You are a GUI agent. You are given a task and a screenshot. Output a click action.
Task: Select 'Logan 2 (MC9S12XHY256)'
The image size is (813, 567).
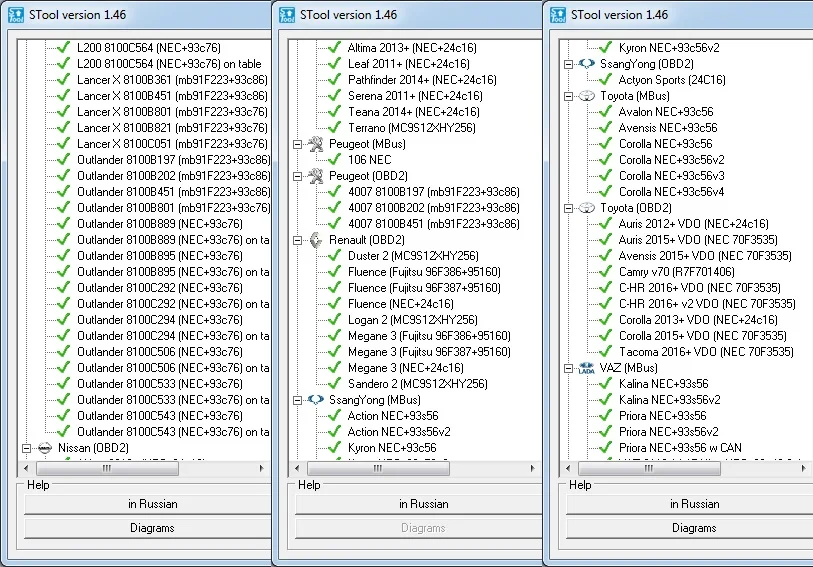413,320
